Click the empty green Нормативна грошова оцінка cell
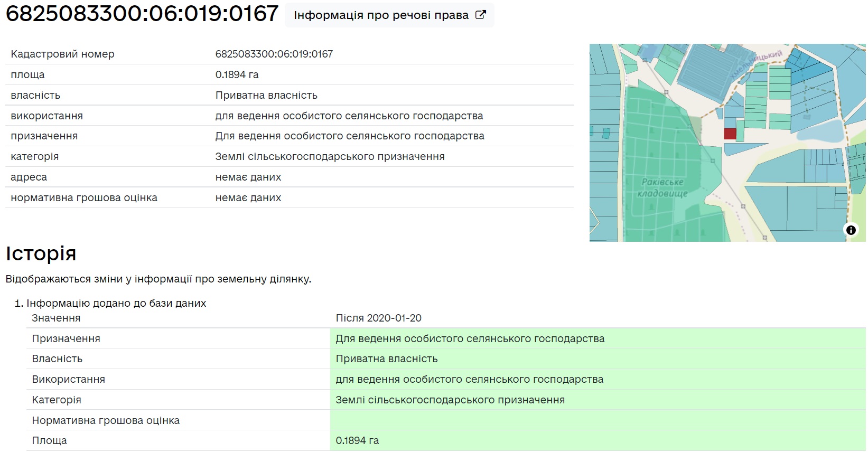868x453 pixels. pos(597,420)
